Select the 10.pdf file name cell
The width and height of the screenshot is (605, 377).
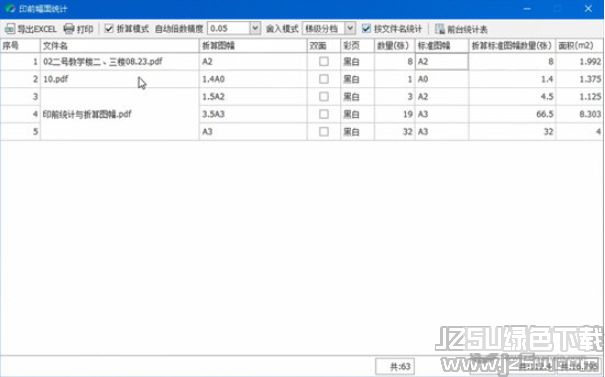(x=120, y=79)
